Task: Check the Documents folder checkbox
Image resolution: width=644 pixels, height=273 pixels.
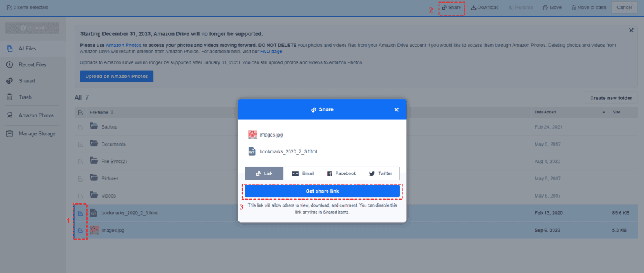Action: 80,144
